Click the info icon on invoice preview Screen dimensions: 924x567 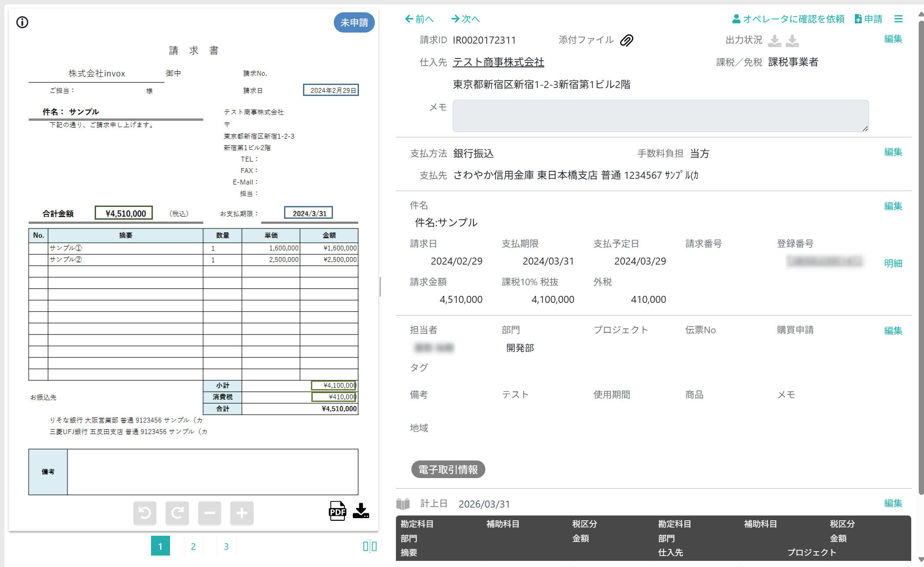click(22, 22)
